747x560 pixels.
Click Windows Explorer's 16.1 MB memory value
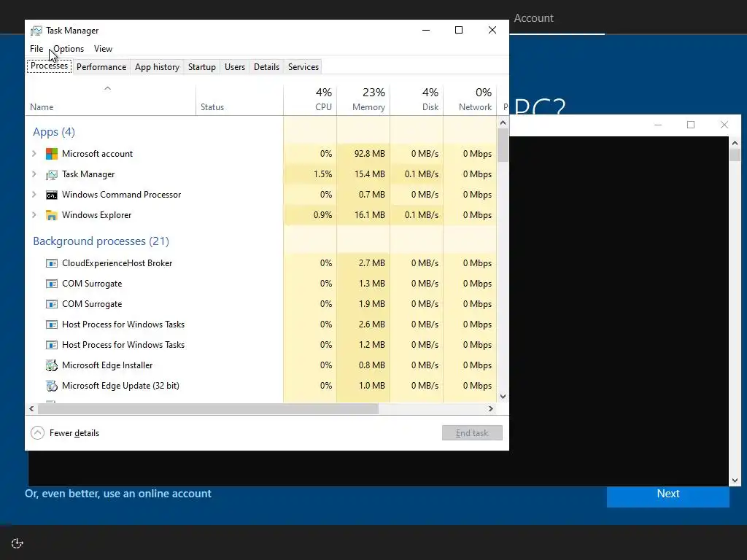369,215
